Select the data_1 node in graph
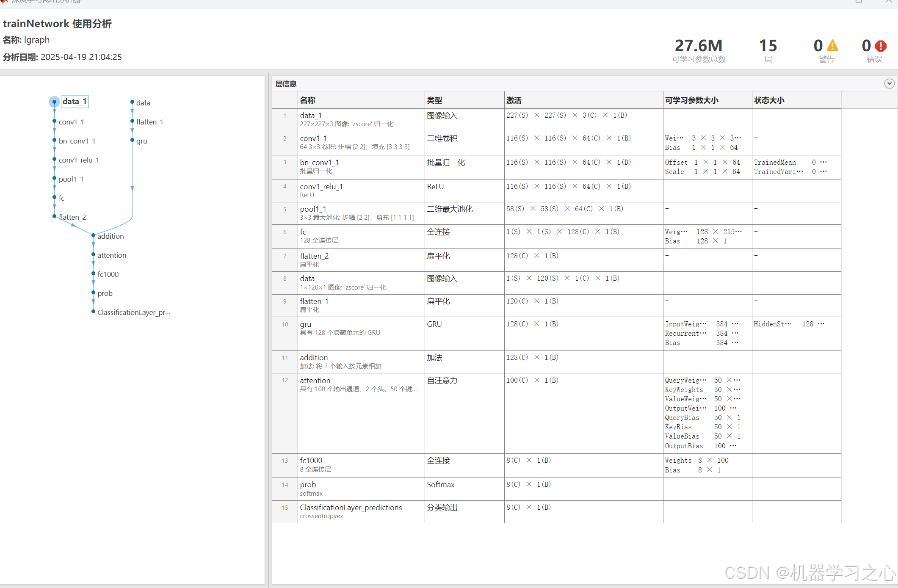The image size is (898, 588). pyautogui.click(x=75, y=102)
